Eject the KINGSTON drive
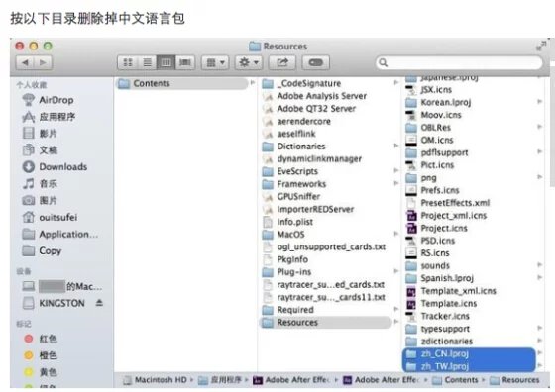The height and width of the screenshot is (392, 555). click(99, 303)
